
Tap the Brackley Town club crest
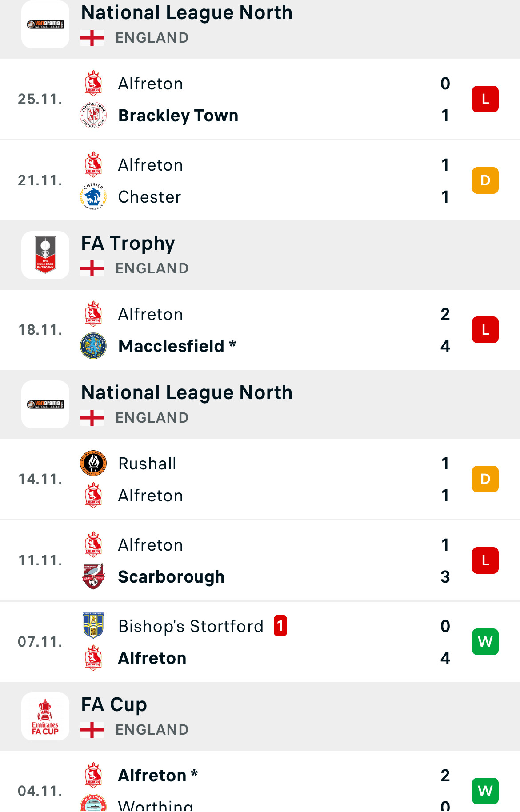[93, 116]
